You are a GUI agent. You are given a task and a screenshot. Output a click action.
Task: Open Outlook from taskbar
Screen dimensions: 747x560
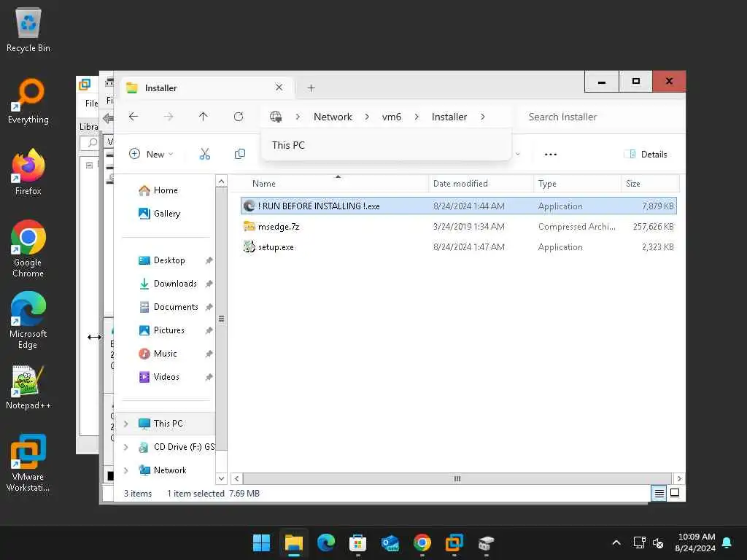(x=390, y=542)
